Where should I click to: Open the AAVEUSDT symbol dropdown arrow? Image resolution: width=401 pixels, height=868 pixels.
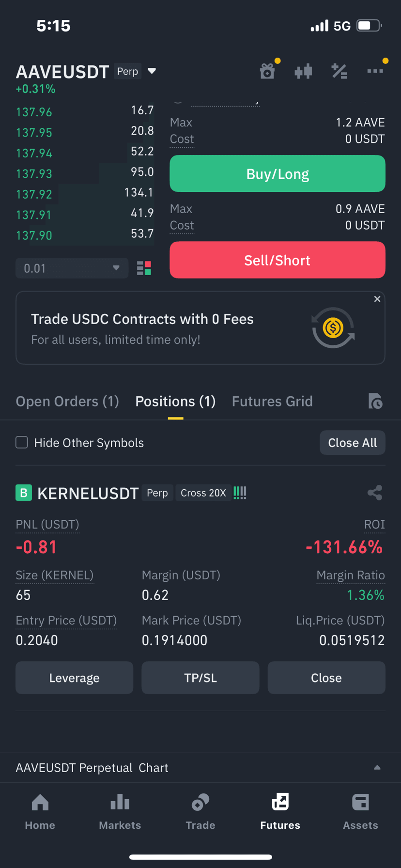(x=152, y=71)
